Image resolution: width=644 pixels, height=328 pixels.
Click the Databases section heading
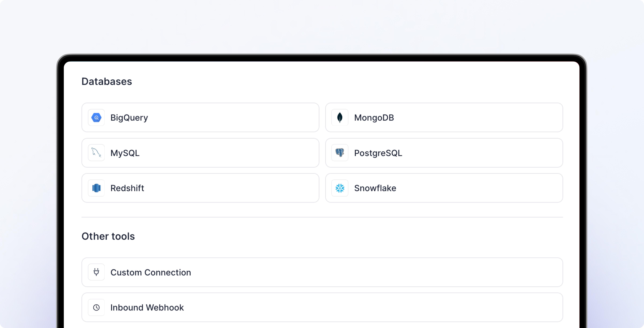coord(107,81)
